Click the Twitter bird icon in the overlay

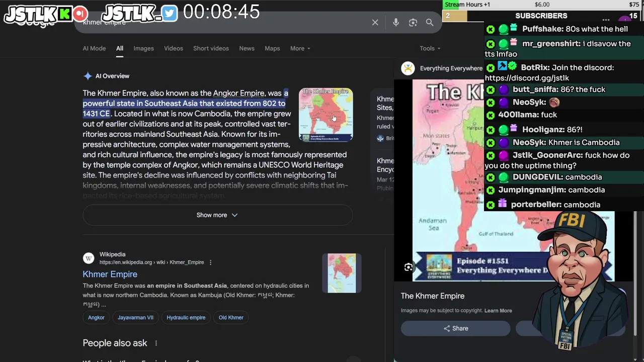pyautogui.click(x=170, y=14)
